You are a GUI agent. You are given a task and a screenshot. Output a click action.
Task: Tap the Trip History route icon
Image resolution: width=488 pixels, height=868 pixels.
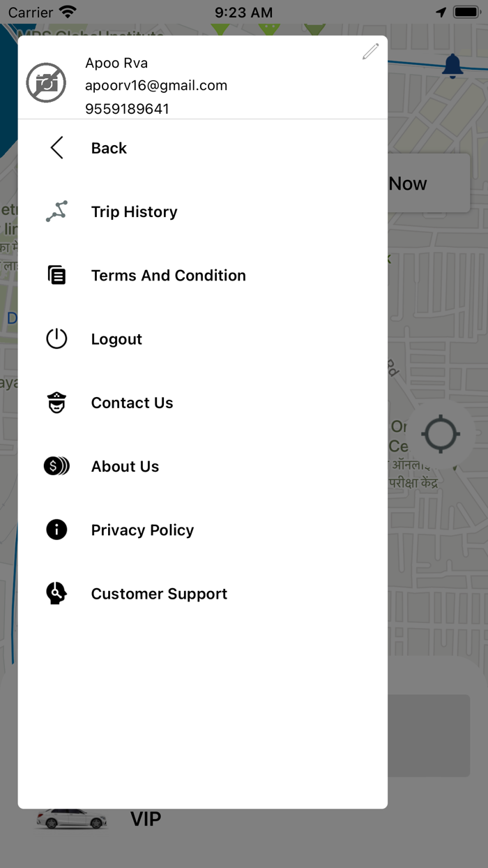[x=56, y=211]
